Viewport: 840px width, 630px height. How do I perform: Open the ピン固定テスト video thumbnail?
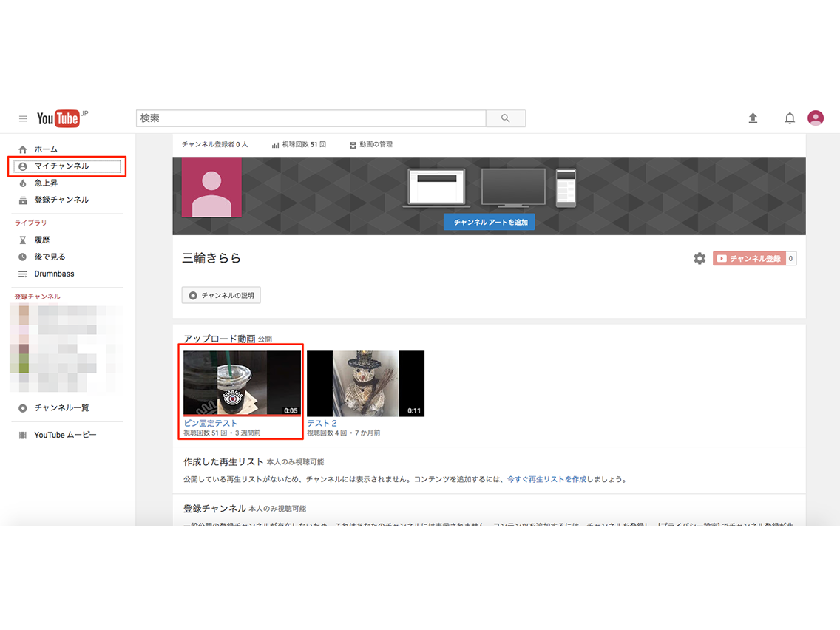242,384
